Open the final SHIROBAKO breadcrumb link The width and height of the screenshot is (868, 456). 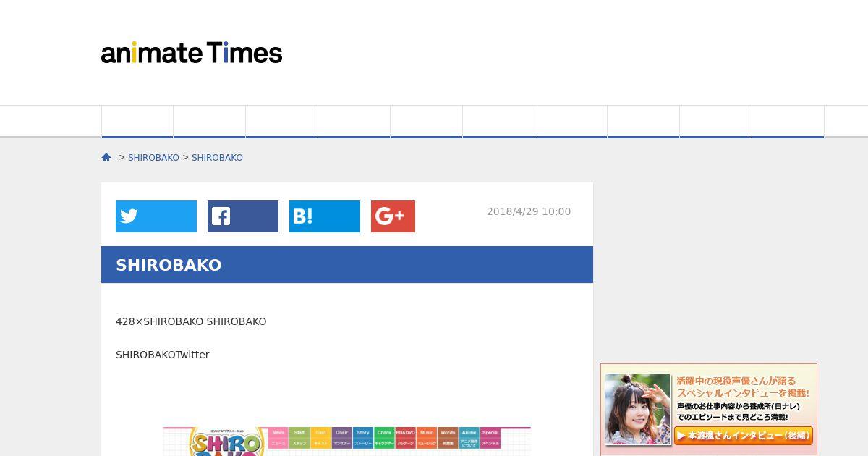(x=217, y=158)
